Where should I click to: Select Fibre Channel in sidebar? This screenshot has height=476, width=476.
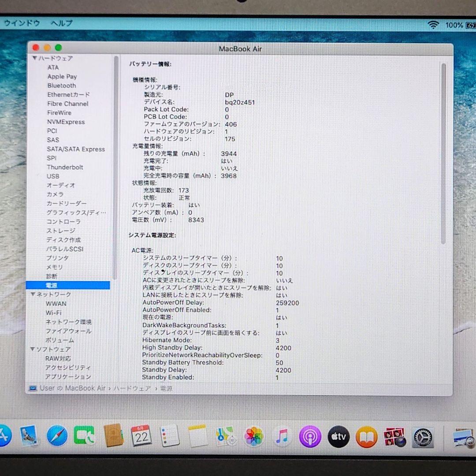(x=68, y=104)
